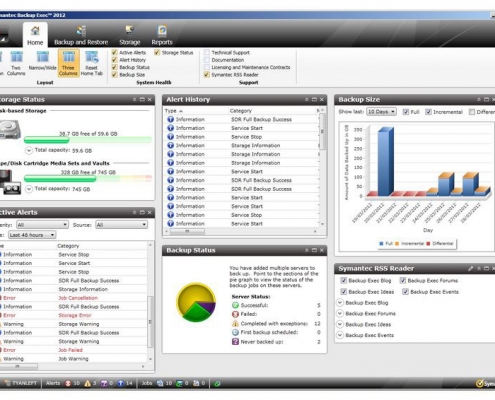Open the Show last 10 Days dropdown
The image size is (495, 400).
381,112
